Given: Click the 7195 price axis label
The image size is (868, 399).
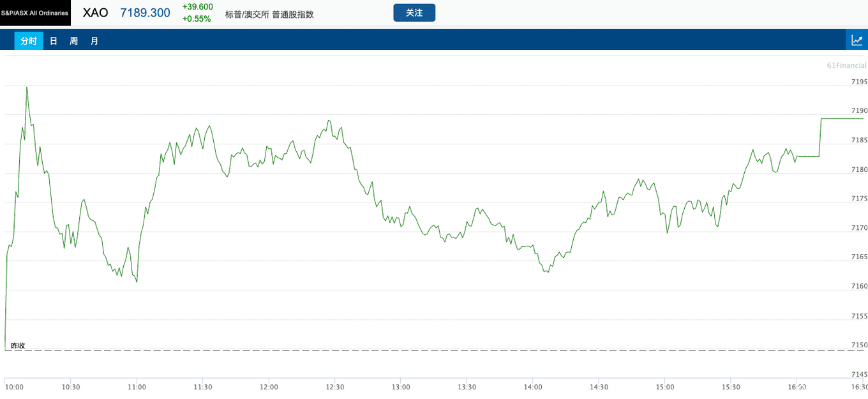Looking at the screenshot, I should pyautogui.click(x=859, y=82).
